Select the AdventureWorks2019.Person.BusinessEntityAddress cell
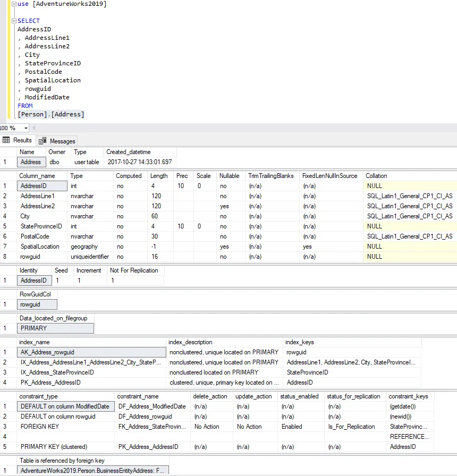The width and height of the screenshot is (457, 476). (x=93, y=471)
